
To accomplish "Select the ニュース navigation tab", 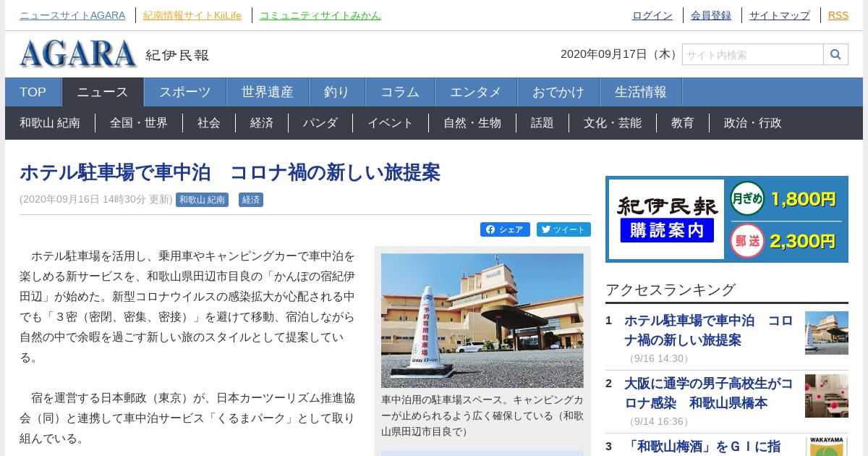I will tap(103, 92).
